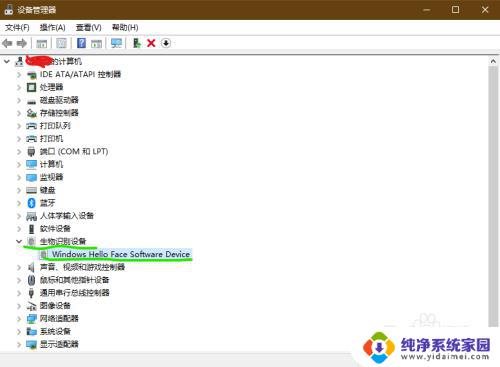
Task: Click the display adapter icon beside 显示适配器
Action: point(31,344)
